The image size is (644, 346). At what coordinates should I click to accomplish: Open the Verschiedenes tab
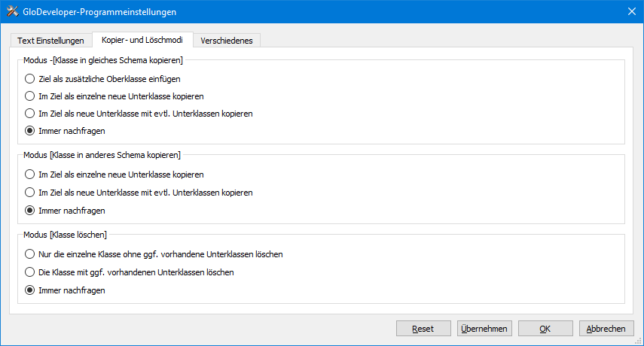[x=227, y=41]
